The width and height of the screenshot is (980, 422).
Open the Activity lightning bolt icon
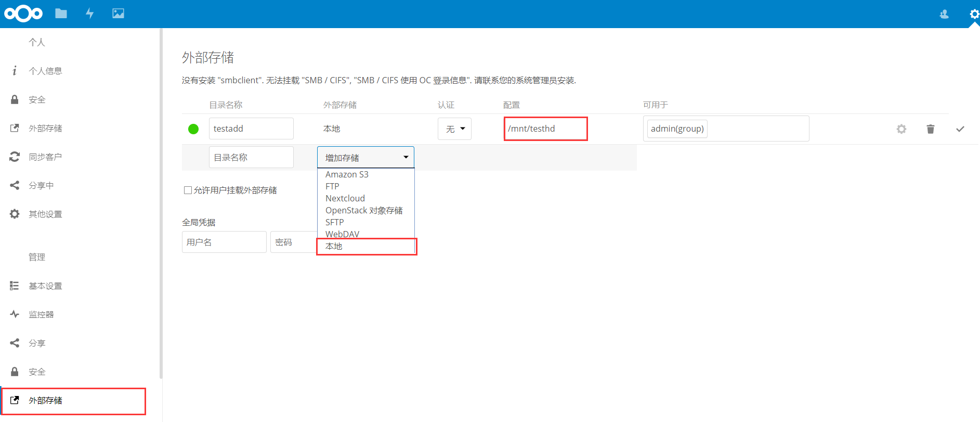[x=90, y=14]
